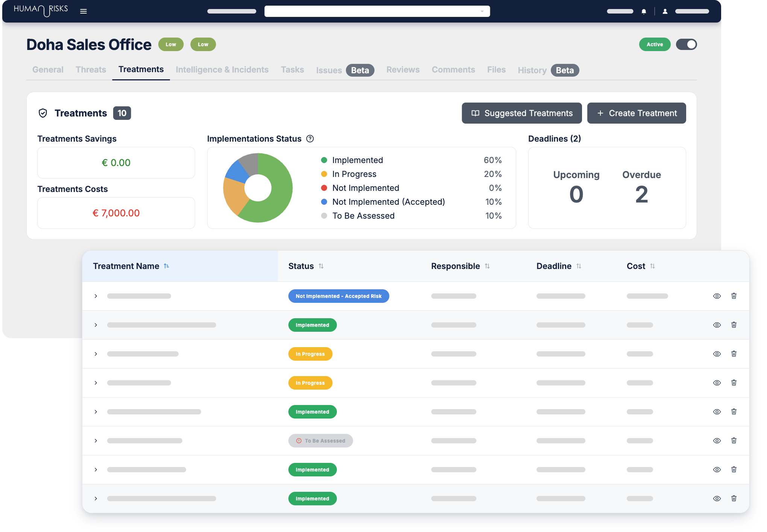Click the help icon beside Implementations Status
This screenshot has height=532, width=767.
[310, 139]
